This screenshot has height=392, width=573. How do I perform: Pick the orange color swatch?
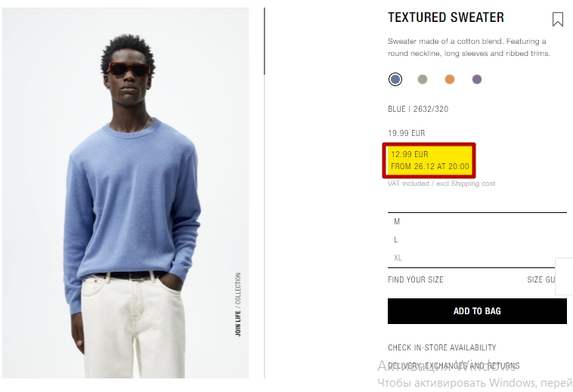pyautogui.click(x=450, y=79)
